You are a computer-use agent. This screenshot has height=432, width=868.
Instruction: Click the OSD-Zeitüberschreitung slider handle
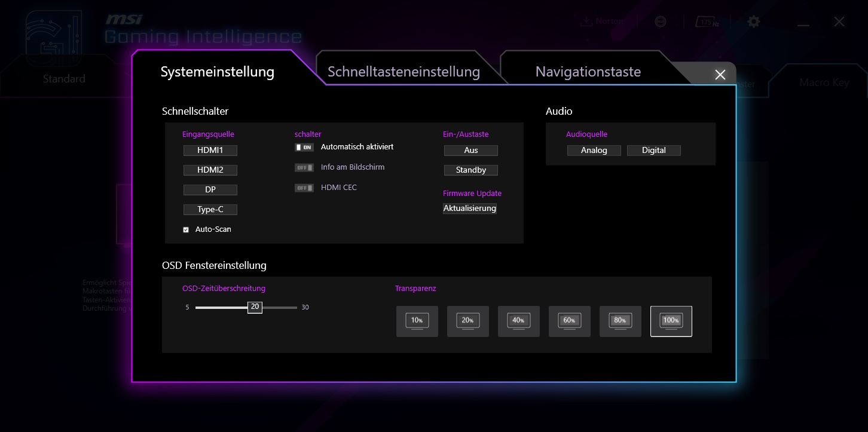click(255, 307)
